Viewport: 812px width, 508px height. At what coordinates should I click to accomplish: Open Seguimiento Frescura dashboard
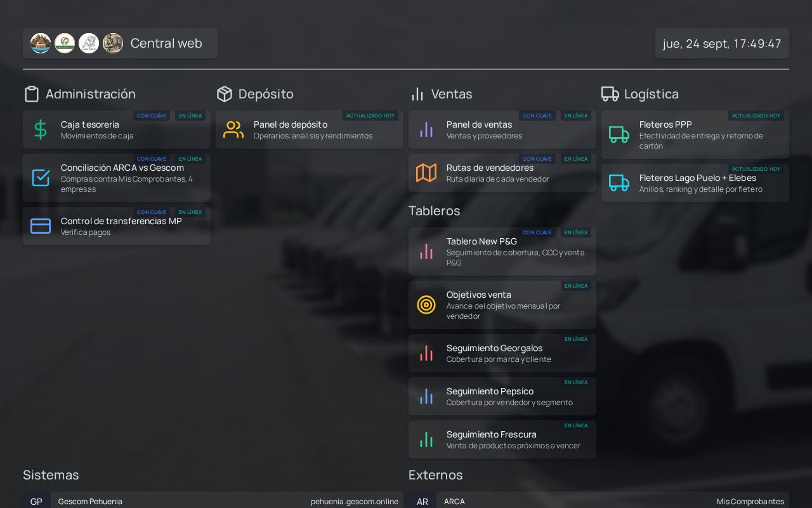pos(502,439)
